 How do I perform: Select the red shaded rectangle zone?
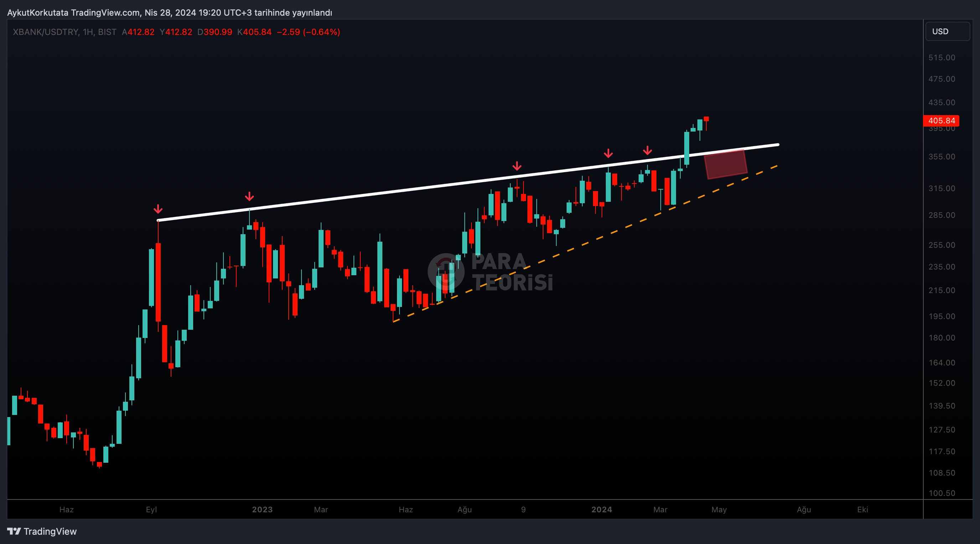(726, 164)
